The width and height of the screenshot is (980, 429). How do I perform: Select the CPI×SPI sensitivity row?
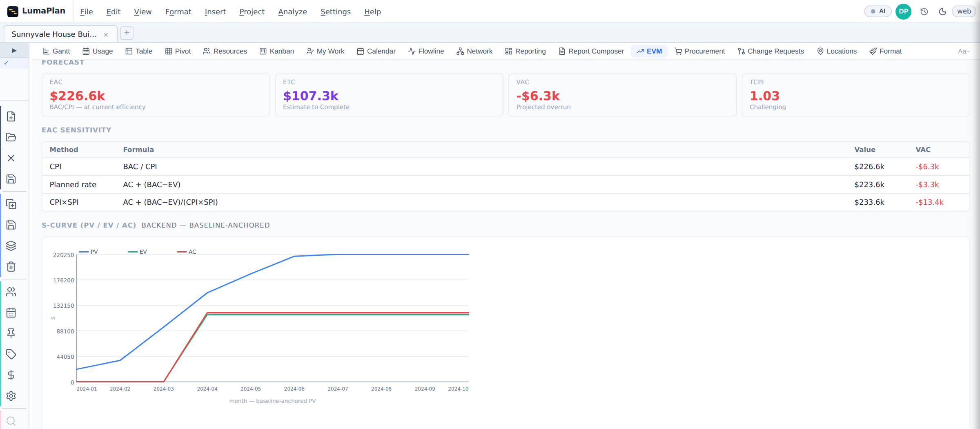[506, 202]
